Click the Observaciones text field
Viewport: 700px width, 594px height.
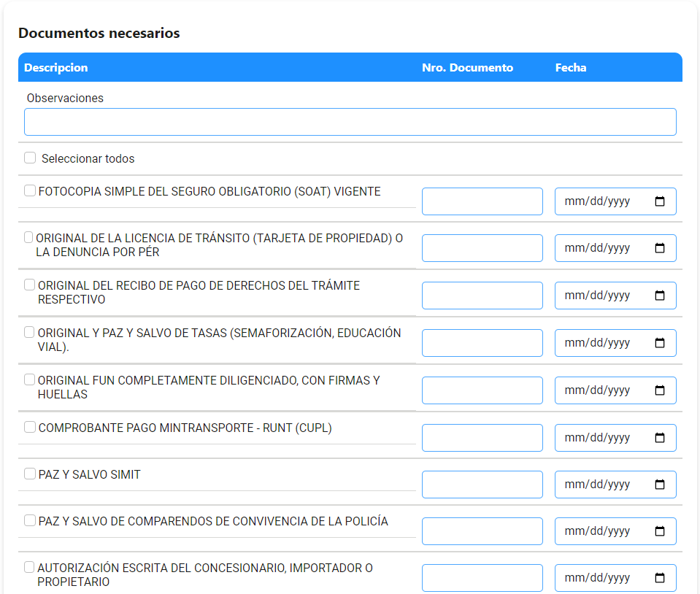pyautogui.click(x=350, y=122)
